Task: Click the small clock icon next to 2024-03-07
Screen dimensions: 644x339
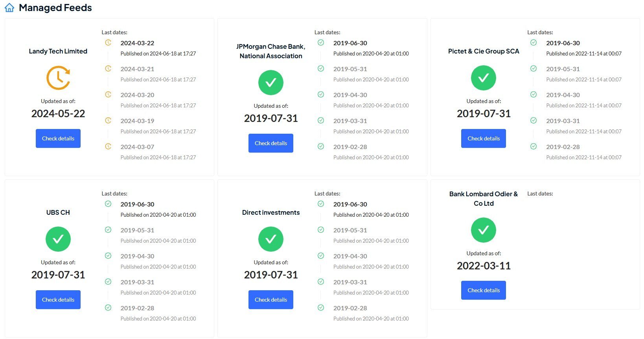Action: point(108,146)
